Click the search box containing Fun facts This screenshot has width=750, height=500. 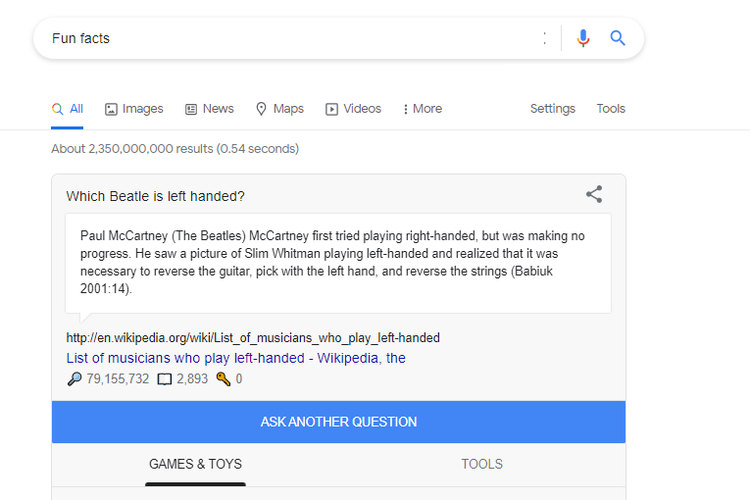(280, 38)
